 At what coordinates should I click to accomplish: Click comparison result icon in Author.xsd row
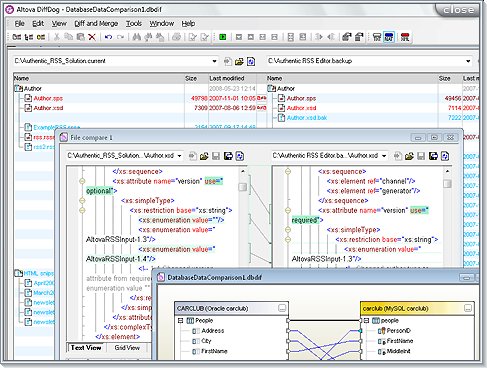[262, 108]
